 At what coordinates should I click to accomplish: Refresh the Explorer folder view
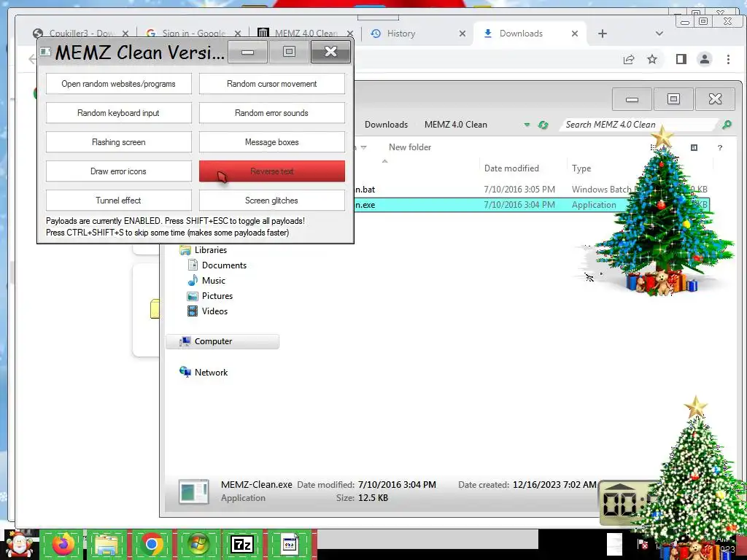click(543, 125)
